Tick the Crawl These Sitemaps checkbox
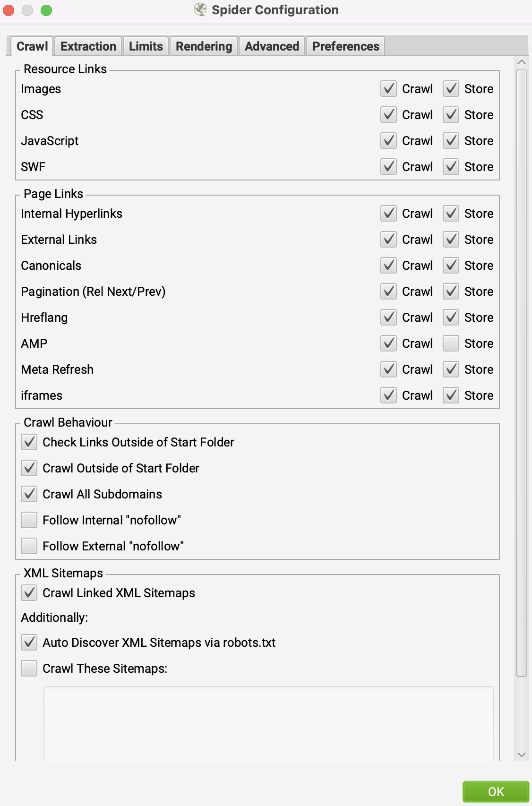Viewport: 532px width, 806px height. [x=29, y=669]
